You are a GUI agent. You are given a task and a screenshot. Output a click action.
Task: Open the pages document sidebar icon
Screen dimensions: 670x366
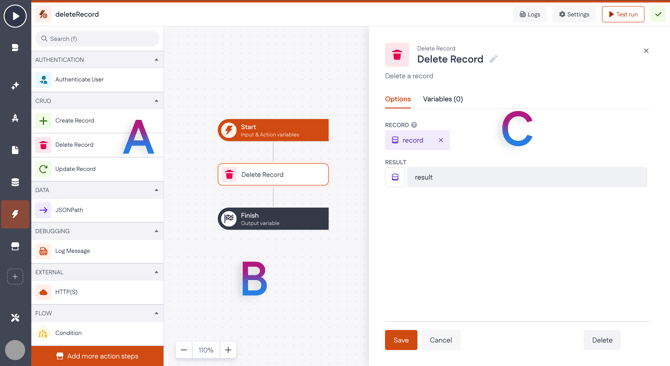pos(15,150)
